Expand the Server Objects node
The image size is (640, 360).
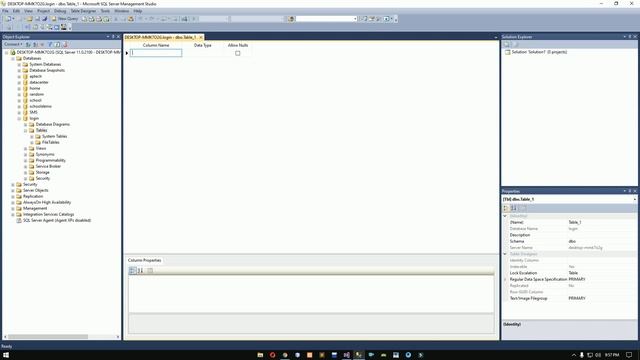point(13,190)
